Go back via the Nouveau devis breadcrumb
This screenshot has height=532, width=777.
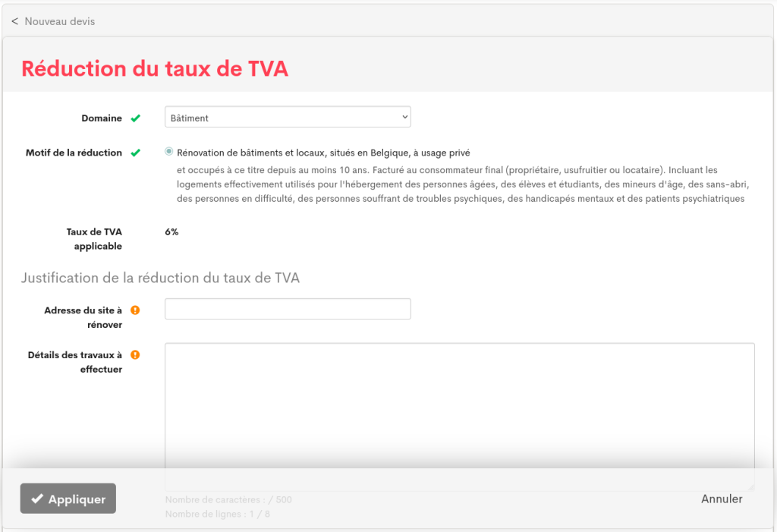coord(59,21)
